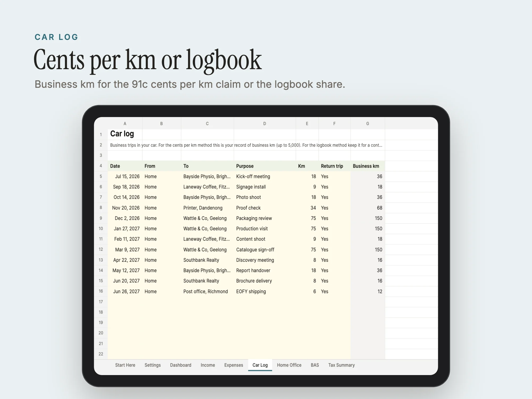Click the Car log title cell
The width and height of the screenshot is (532, 399).
tap(125, 134)
